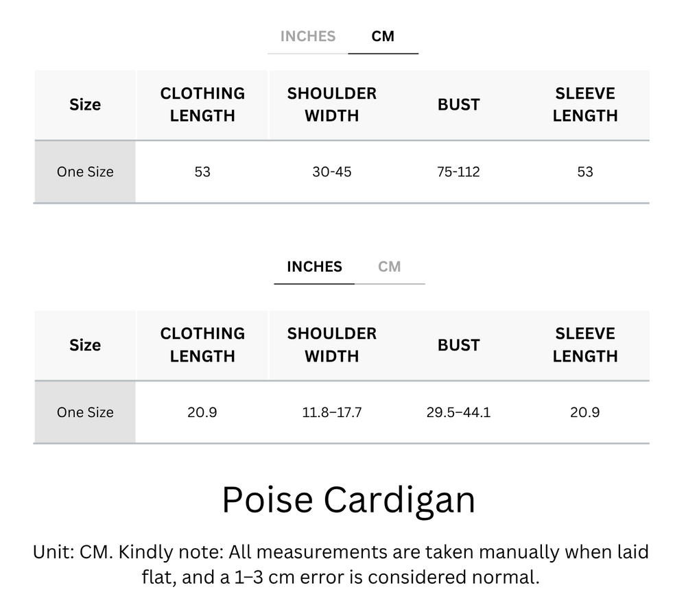This screenshot has width=686, height=616.
Task: Switch the top table to INCHES
Action: click(x=307, y=36)
